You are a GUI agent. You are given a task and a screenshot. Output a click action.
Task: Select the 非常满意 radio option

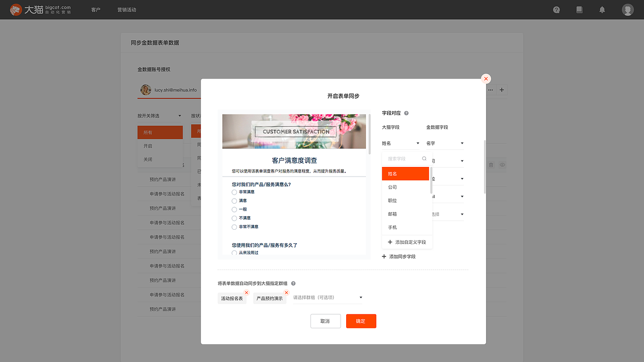(234, 192)
